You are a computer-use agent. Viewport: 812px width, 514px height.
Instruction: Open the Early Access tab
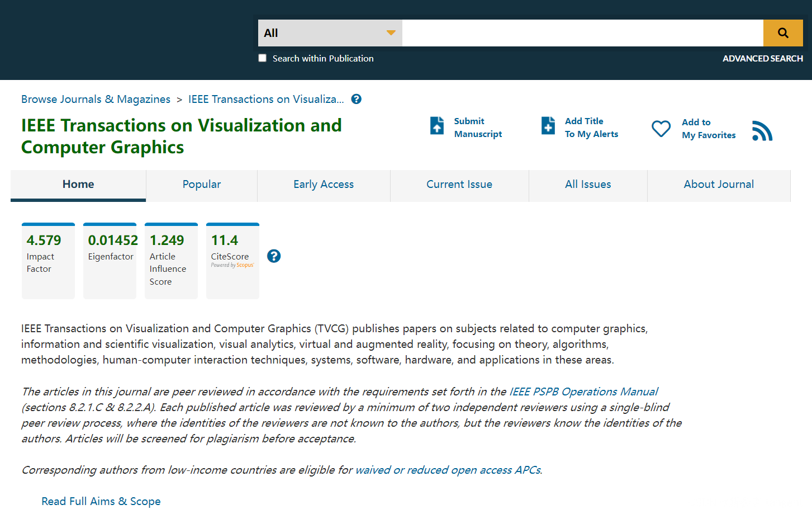[324, 185]
